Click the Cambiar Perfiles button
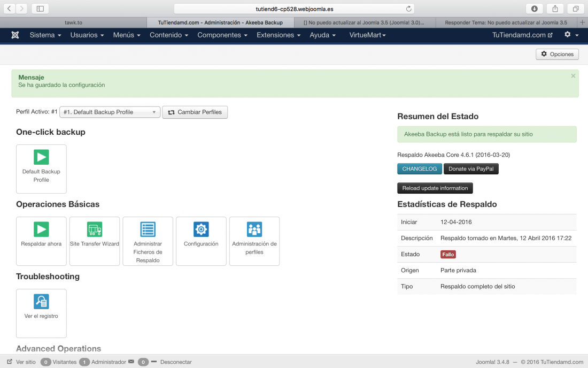The width and height of the screenshot is (588, 368). 195,112
